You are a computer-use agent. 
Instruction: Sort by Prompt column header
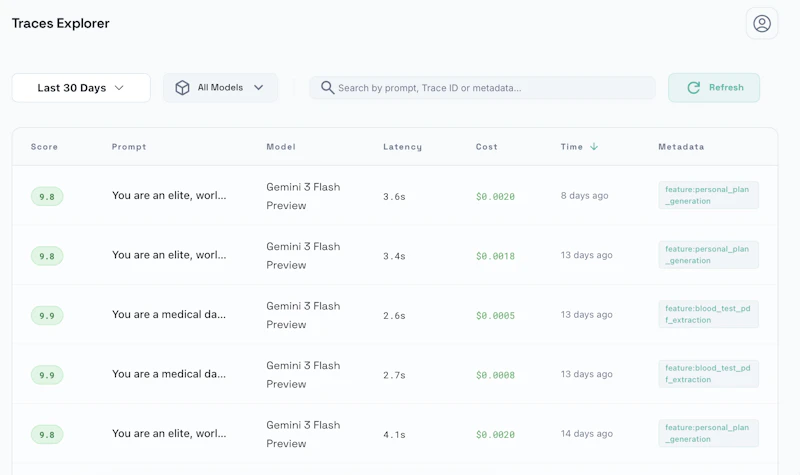point(129,146)
